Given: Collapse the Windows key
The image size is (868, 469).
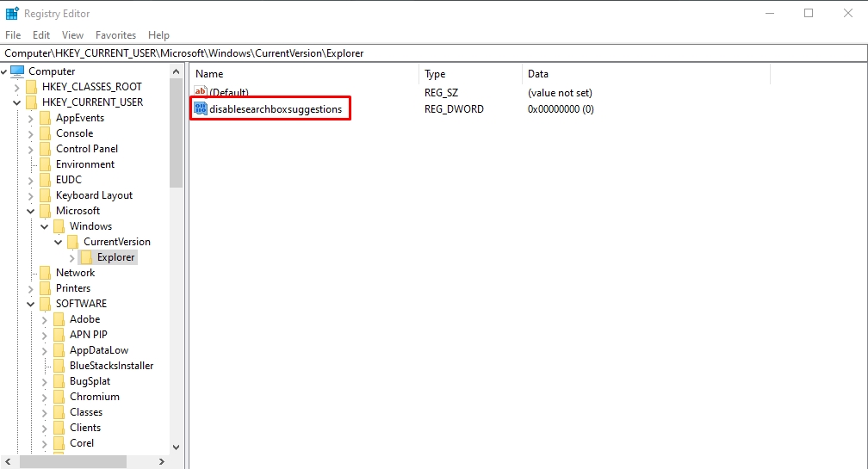Looking at the screenshot, I should (44, 226).
